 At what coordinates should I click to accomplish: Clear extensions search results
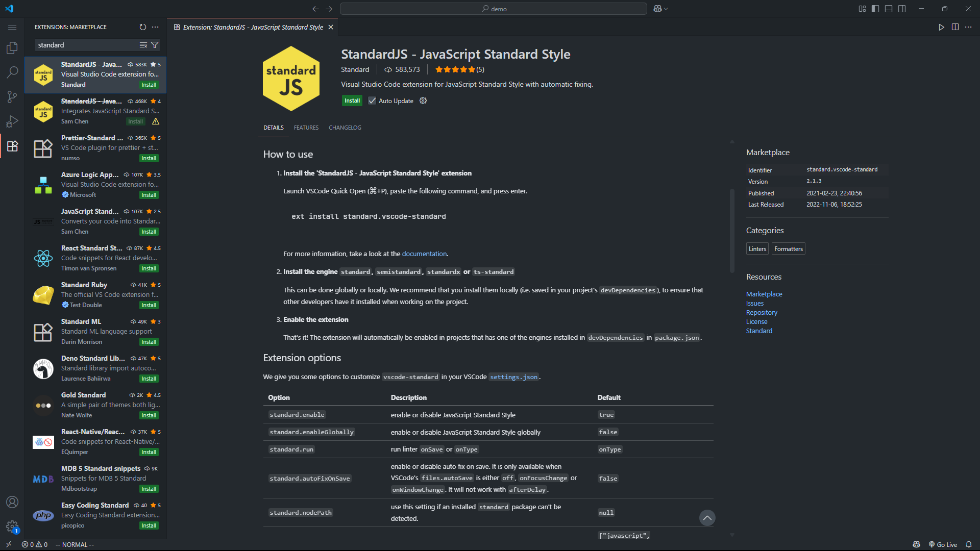[143, 45]
